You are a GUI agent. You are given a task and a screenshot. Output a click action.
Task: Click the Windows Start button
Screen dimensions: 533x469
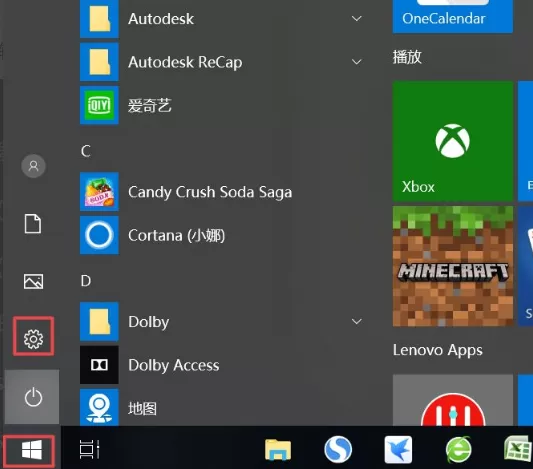point(32,450)
